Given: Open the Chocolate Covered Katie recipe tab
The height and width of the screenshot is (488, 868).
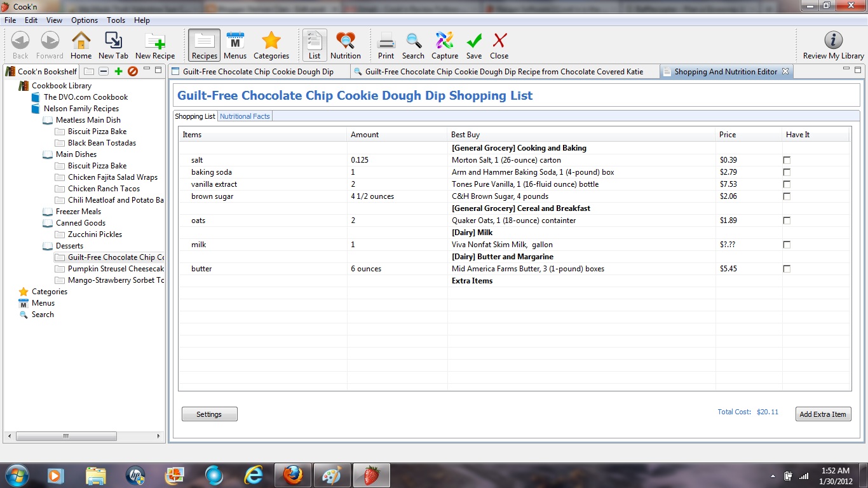Looking at the screenshot, I should click(505, 72).
